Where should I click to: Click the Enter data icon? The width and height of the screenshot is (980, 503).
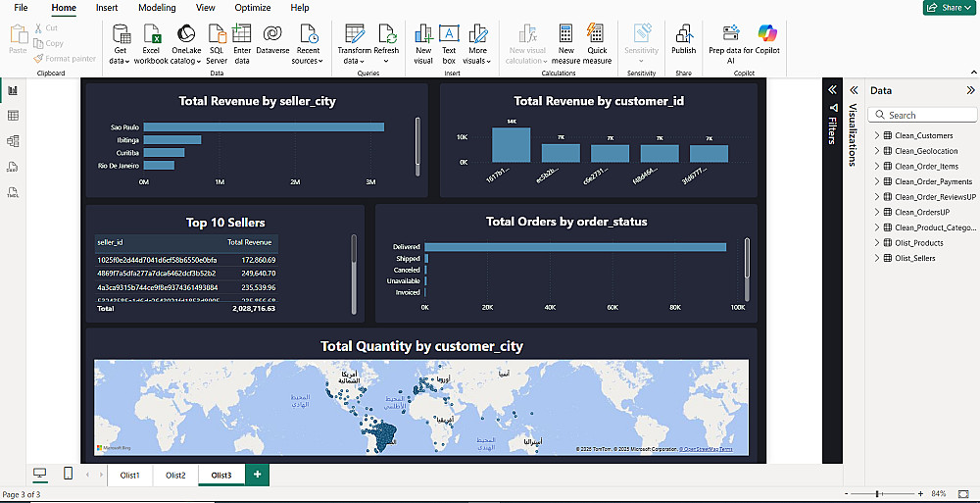pos(242,34)
